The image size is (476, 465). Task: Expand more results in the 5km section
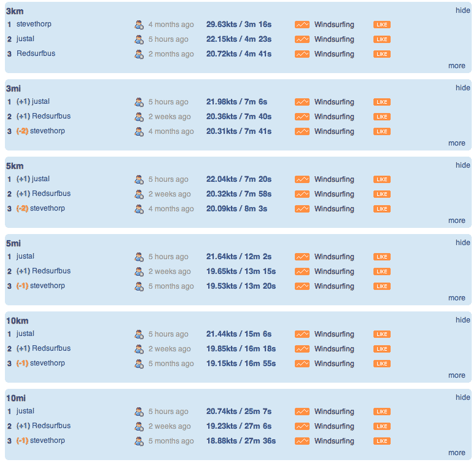456,221
